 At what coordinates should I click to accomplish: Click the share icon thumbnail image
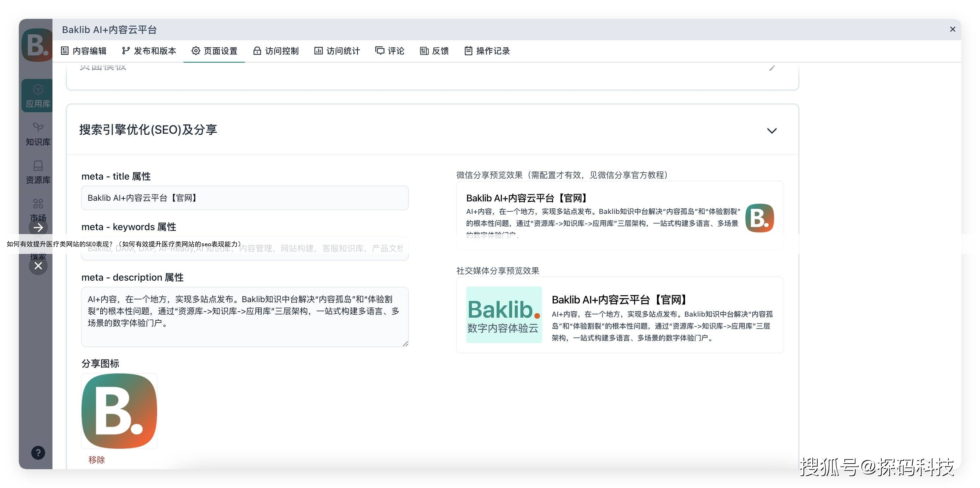click(x=119, y=411)
